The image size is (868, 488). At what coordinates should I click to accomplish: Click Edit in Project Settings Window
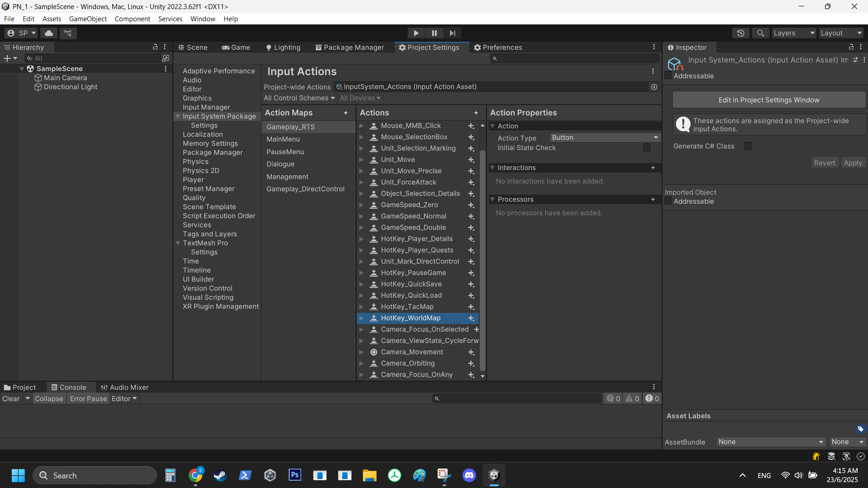tap(769, 100)
